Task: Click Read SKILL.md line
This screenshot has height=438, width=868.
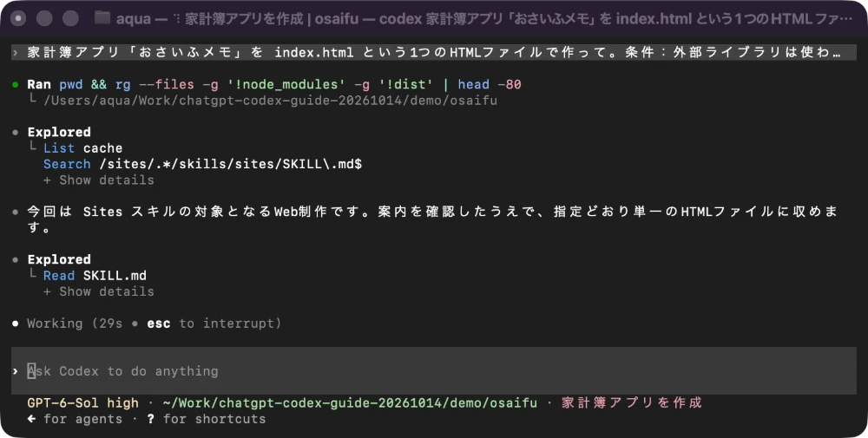Action: tap(95, 276)
